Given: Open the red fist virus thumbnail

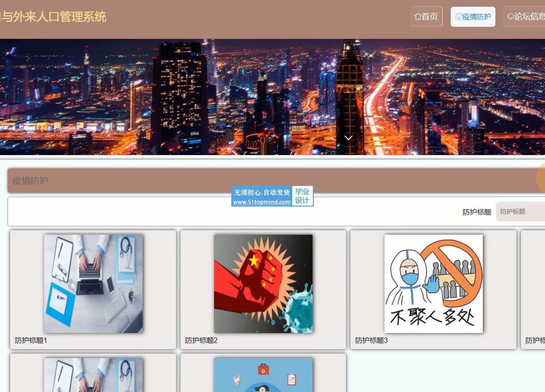Looking at the screenshot, I should point(263,284).
